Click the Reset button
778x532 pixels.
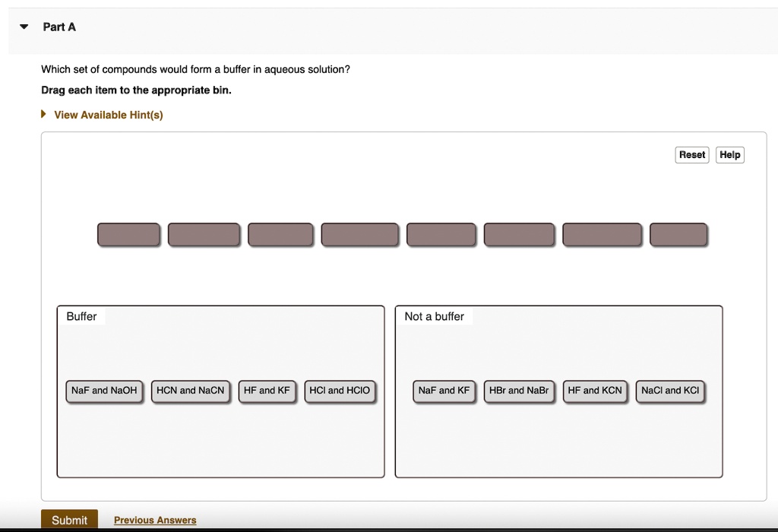(691, 154)
